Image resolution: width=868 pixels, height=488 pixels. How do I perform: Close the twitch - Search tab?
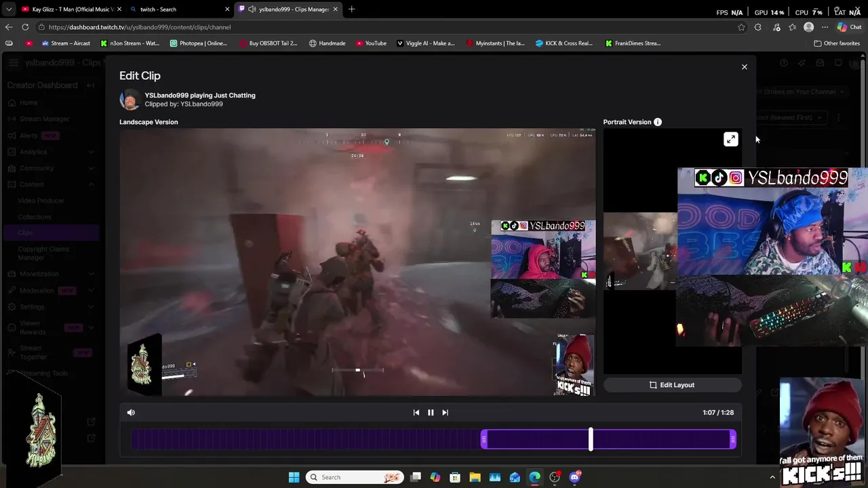pyautogui.click(x=227, y=9)
